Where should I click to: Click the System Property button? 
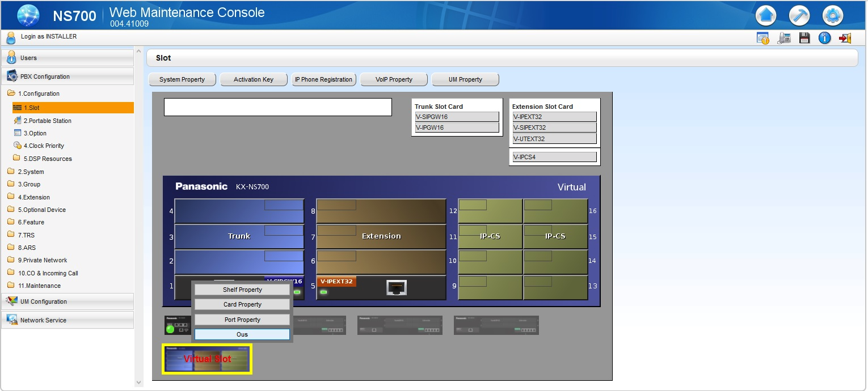(182, 79)
